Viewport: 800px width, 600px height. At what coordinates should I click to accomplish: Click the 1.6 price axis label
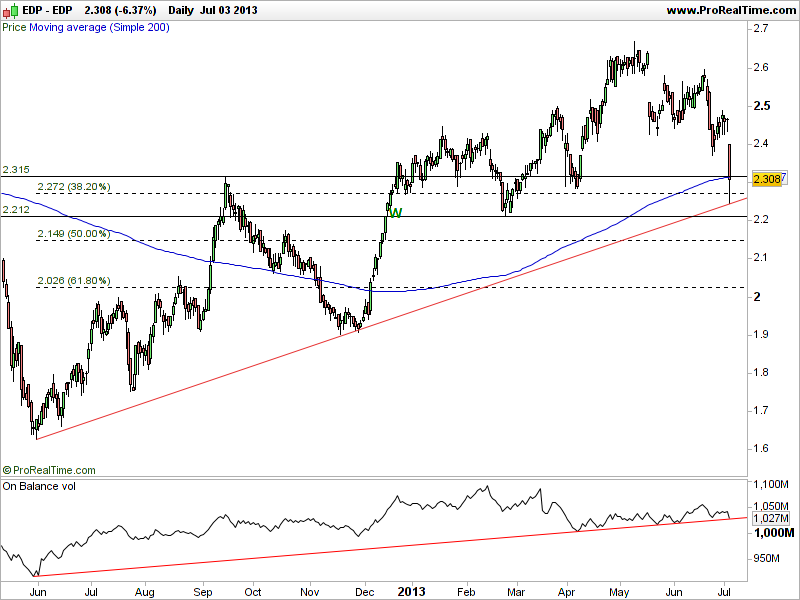(x=761, y=448)
